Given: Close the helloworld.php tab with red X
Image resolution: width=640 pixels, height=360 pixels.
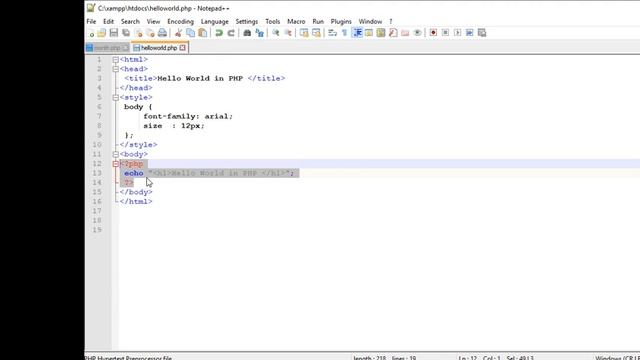Looking at the screenshot, I should [x=182, y=48].
